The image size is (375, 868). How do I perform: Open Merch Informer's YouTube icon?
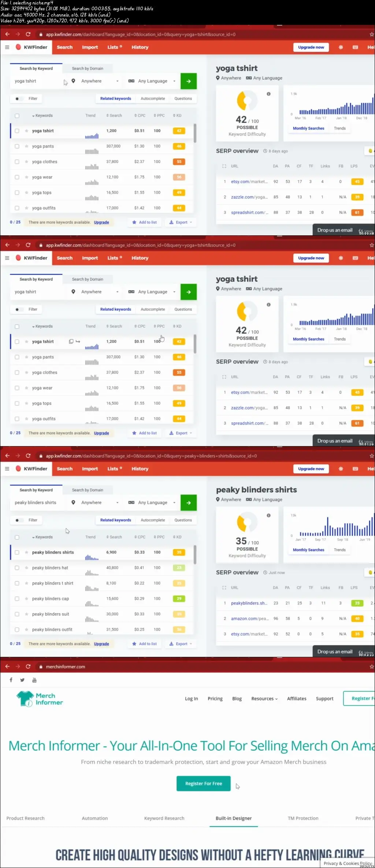click(34, 680)
